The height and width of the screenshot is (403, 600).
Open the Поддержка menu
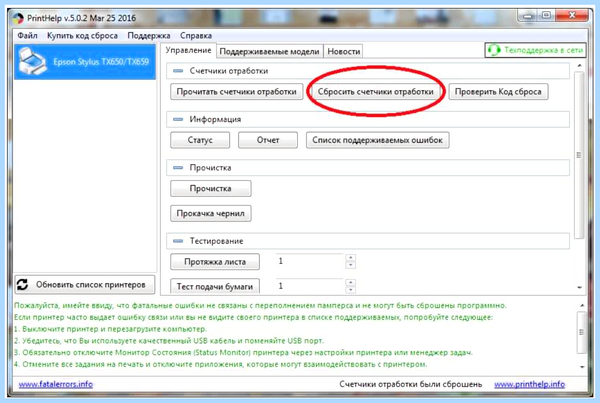pyautogui.click(x=149, y=36)
